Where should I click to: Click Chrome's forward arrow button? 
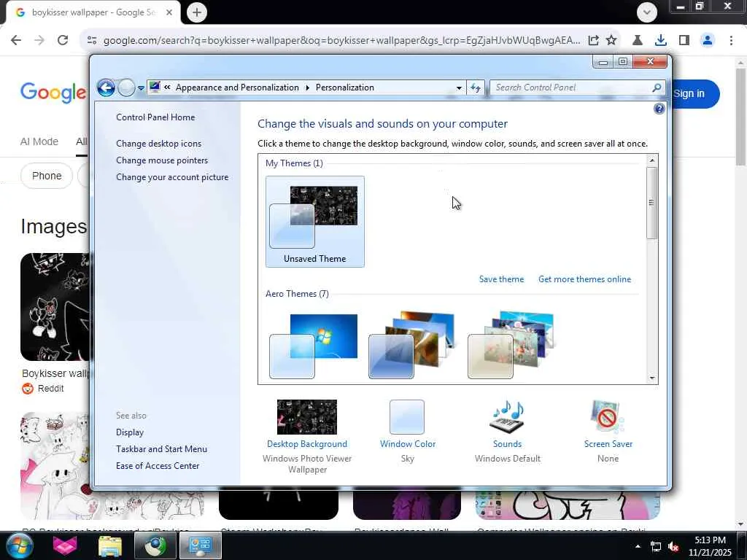pos(39,40)
